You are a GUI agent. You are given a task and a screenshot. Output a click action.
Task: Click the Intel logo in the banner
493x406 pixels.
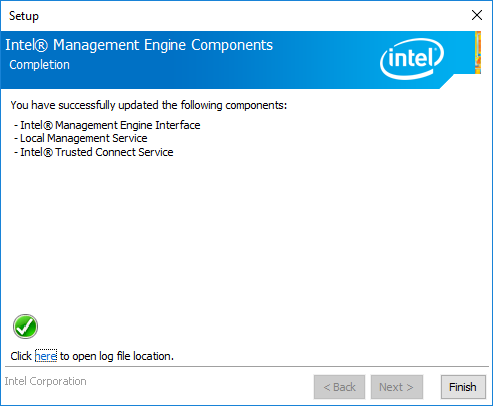coord(412,59)
